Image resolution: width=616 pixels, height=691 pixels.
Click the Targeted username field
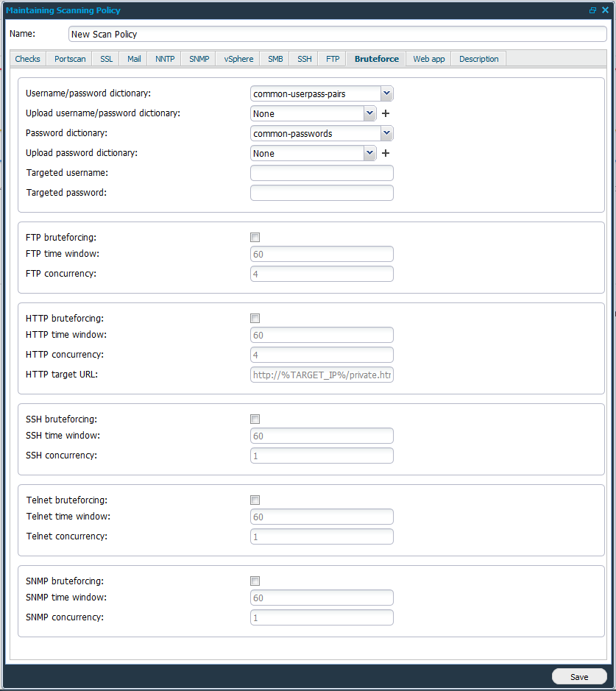pyautogui.click(x=322, y=174)
